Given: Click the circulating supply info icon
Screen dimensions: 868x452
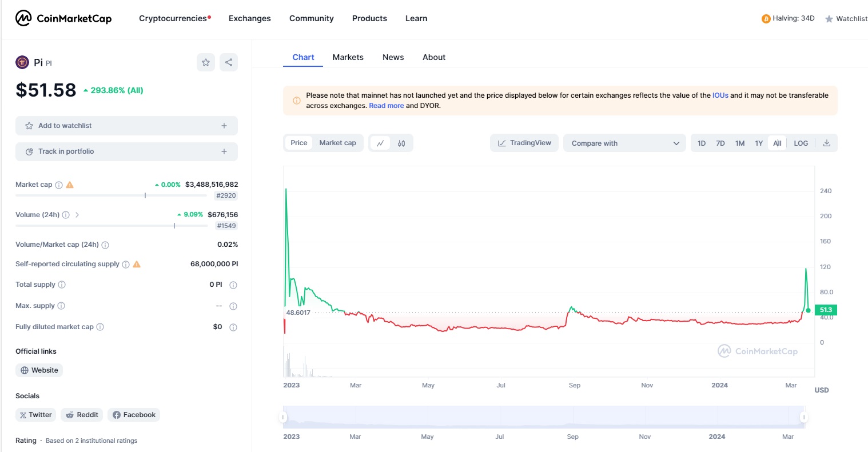Looking at the screenshot, I should click(x=126, y=265).
